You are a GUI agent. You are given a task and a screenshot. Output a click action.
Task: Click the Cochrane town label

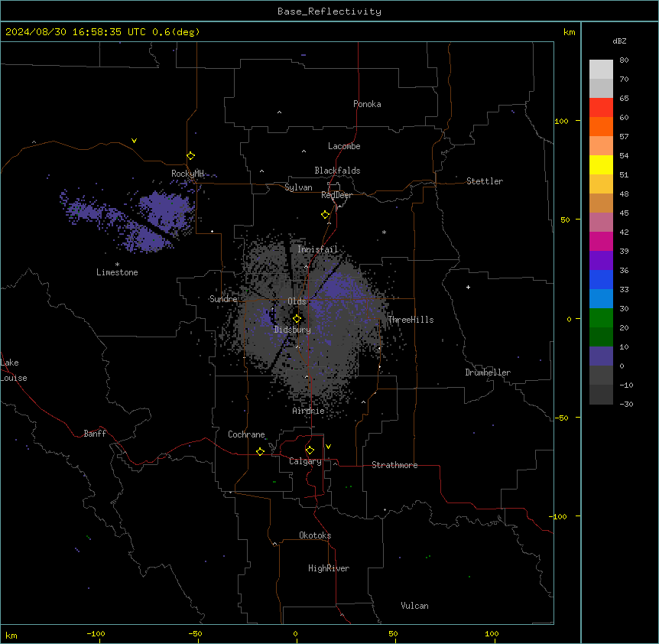[246, 434]
